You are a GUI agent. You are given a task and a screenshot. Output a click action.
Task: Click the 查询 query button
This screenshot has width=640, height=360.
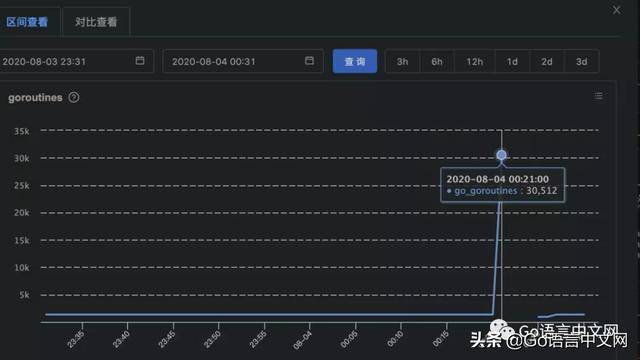[x=355, y=61]
